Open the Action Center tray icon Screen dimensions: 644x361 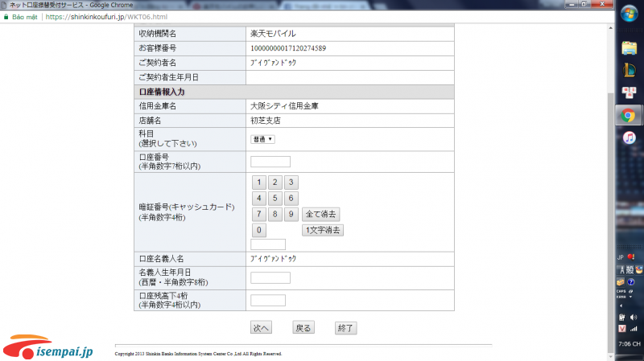point(621,317)
